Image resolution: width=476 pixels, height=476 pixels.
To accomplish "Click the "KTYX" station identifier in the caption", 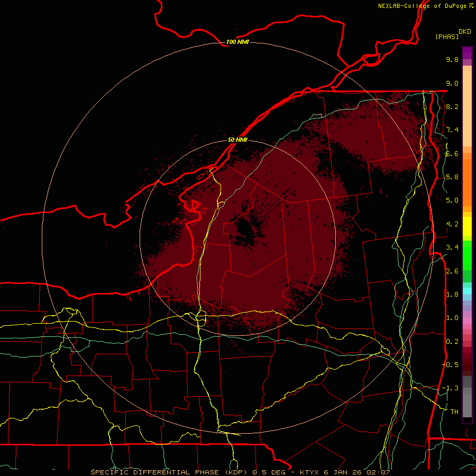I will pyautogui.click(x=309, y=472).
